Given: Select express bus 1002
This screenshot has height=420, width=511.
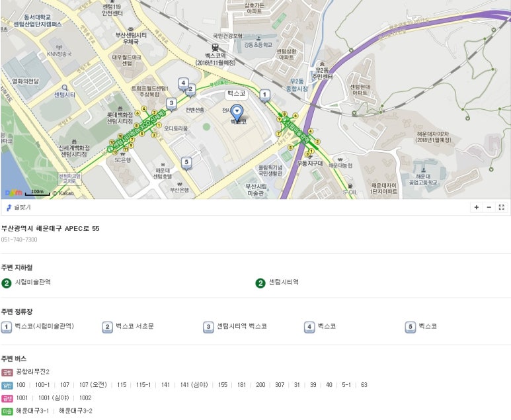Looking at the screenshot, I should 85,398.
